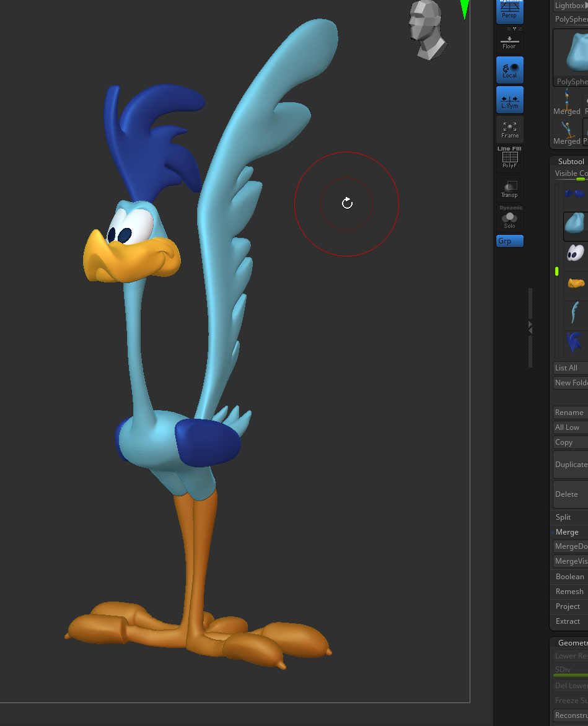Toggle Freeze Subdivision Levels button
Viewport: 588px width, 726px height.
click(571, 701)
